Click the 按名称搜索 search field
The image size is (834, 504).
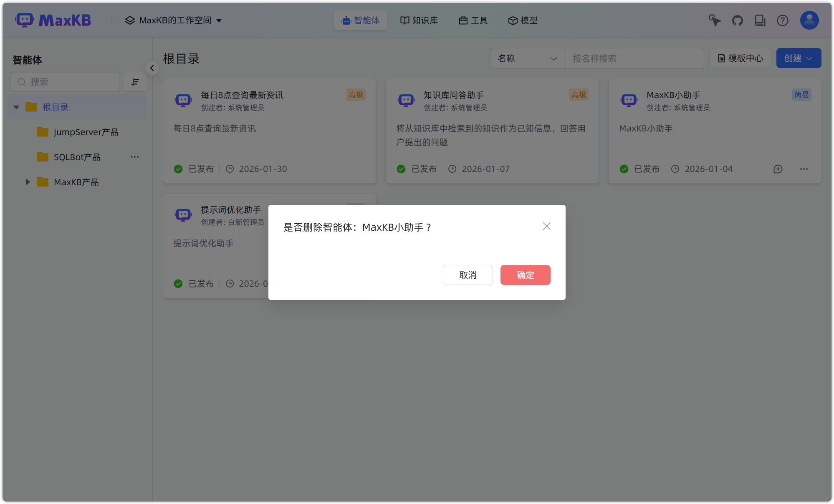(634, 58)
